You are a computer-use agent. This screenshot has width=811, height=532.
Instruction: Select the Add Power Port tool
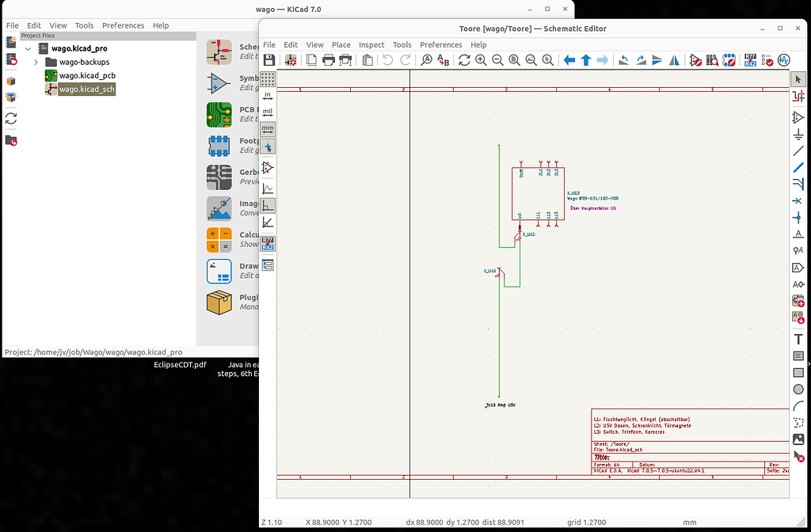pos(799,135)
